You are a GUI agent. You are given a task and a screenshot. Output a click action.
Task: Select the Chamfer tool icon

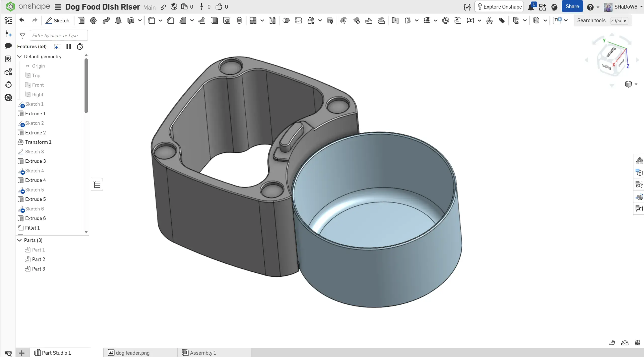click(x=171, y=20)
